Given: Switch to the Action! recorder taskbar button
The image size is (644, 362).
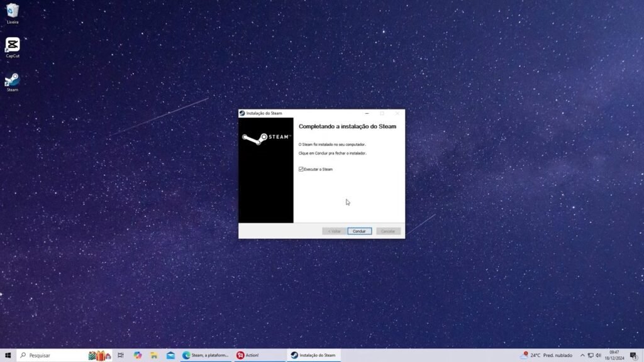Looking at the screenshot, I should point(258,356).
